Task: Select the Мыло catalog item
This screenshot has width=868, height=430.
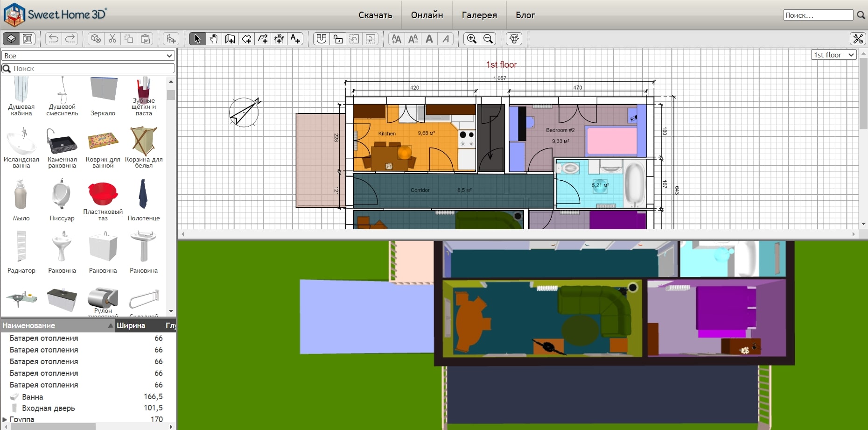Action: click(x=21, y=200)
